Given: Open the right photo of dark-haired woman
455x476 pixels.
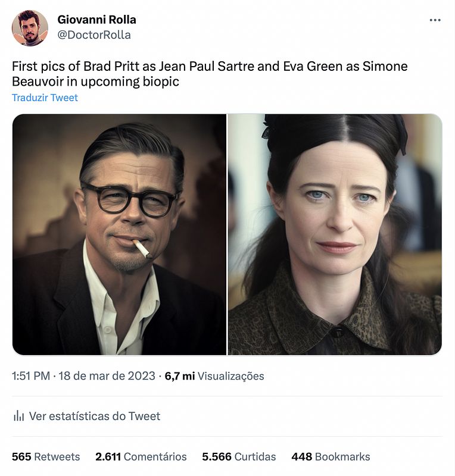Looking at the screenshot, I should (x=335, y=234).
